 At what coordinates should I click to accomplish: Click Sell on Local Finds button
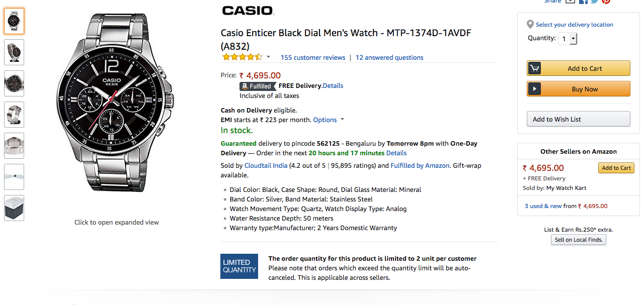(578, 240)
